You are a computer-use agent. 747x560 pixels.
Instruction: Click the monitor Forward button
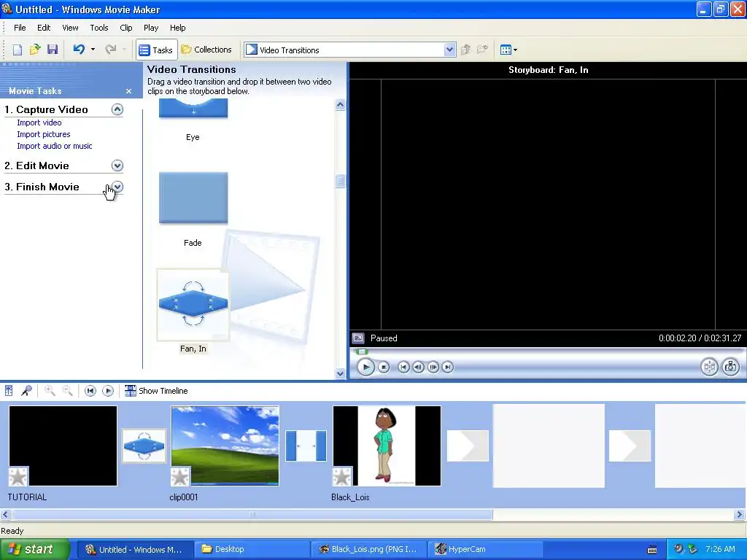pyautogui.click(x=447, y=367)
